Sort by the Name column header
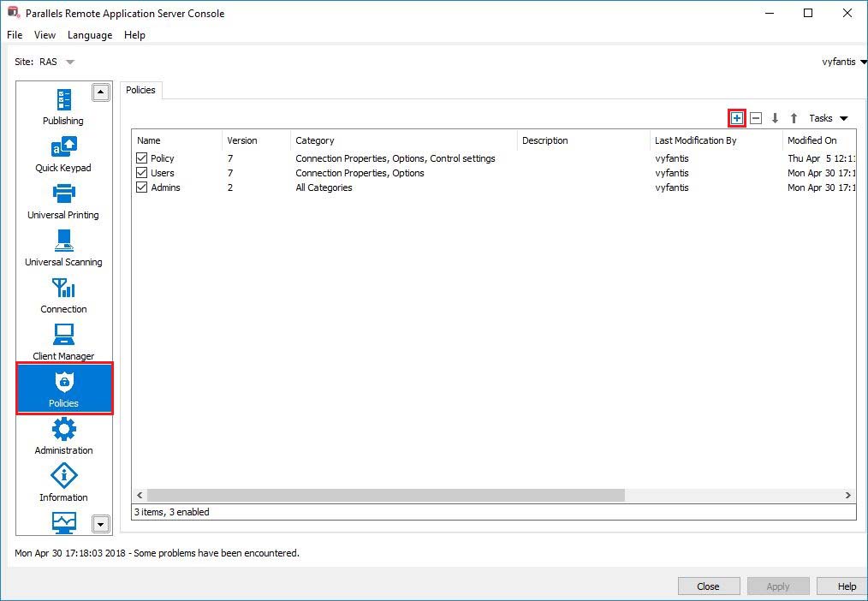The height and width of the screenshot is (601, 868). [x=176, y=140]
